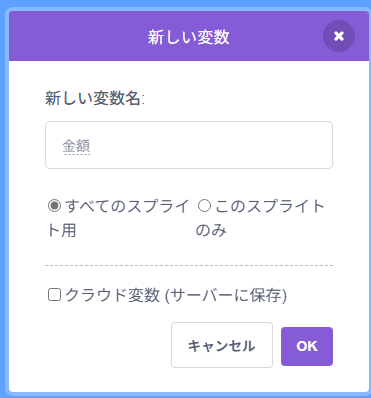This screenshot has width=371, height=398.
Task: Click the wrapped ト用 text of the first option
Action: pos(62,231)
